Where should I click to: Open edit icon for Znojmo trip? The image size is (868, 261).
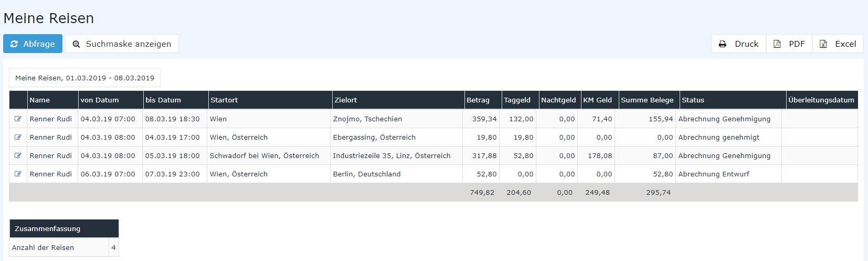(x=18, y=119)
